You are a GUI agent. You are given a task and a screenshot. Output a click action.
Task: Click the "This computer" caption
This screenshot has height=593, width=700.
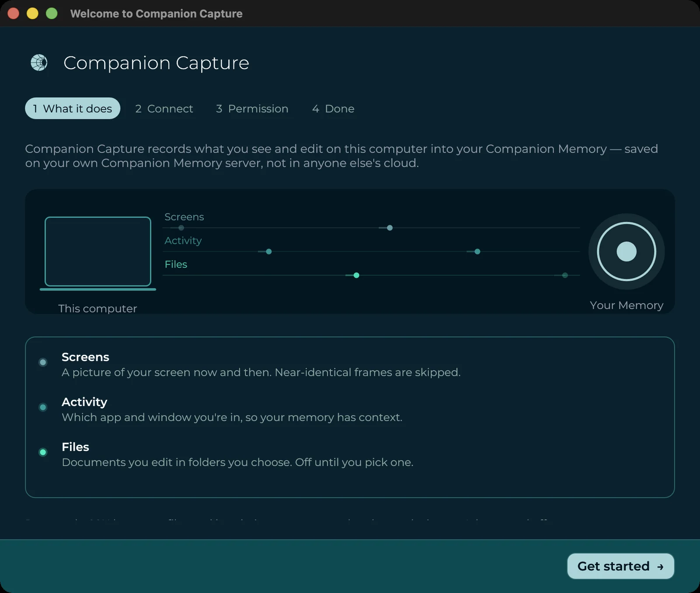pos(98,308)
